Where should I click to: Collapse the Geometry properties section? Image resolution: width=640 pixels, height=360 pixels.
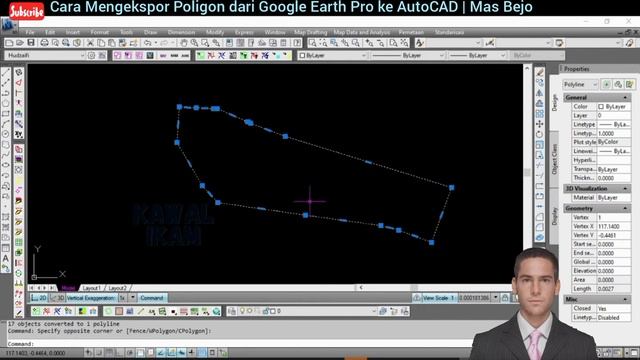pyautogui.click(x=625, y=209)
